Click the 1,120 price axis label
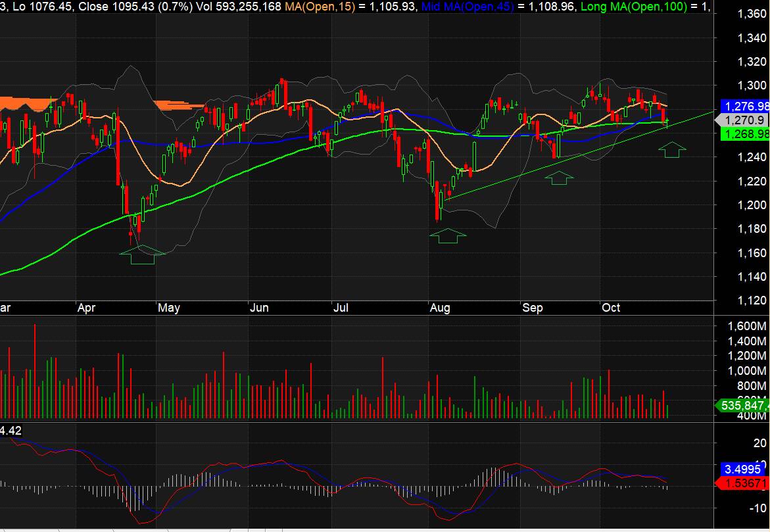Image resolution: width=770 pixels, height=532 pixels. coord(752,301)
